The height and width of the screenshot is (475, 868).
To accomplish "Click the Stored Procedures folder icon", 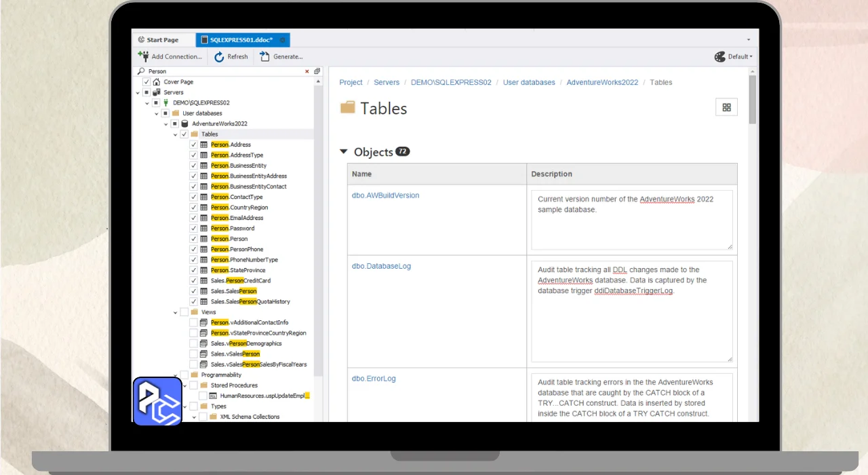I will (x=204, y=385).
